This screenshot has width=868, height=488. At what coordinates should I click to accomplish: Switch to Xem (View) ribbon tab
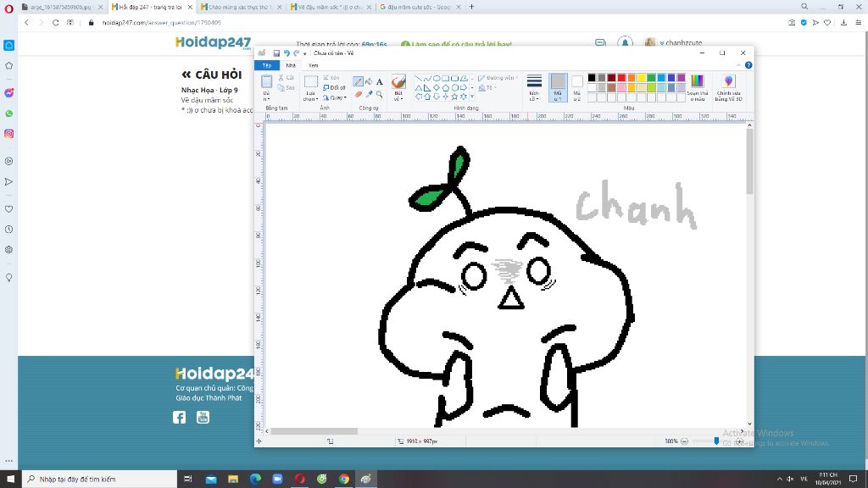pos(314,65)
